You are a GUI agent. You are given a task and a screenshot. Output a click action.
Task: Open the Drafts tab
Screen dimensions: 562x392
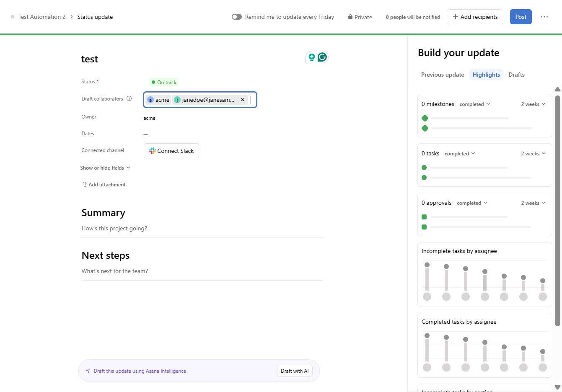pos(516,75)
